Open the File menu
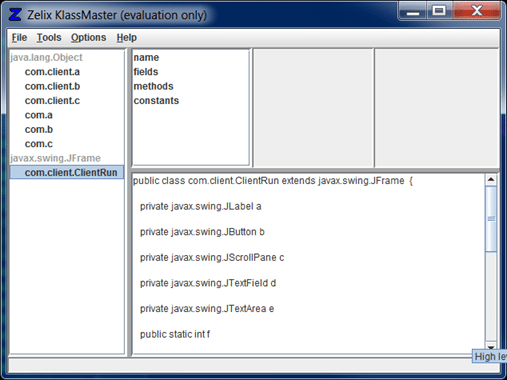This screenshot has height=380, width=507. click(19, 38)
